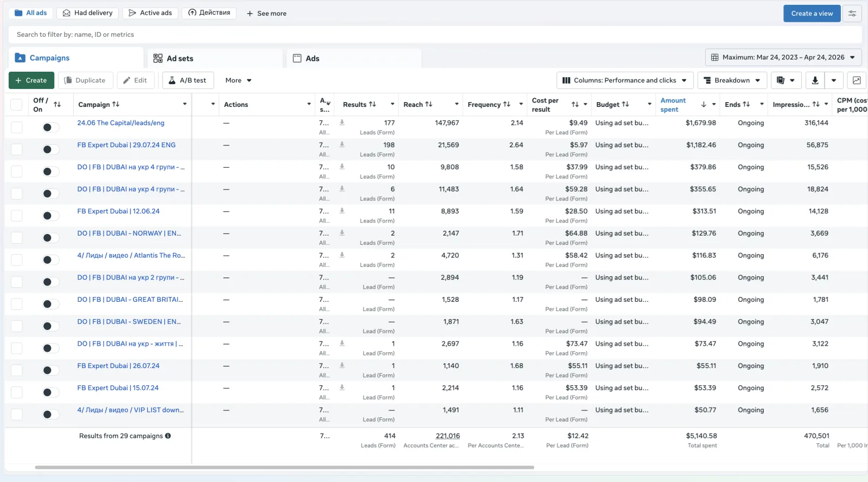Sort by Ends column arrows icon
868x482 pixels.
pyautogui.click(x=746, y=104)
